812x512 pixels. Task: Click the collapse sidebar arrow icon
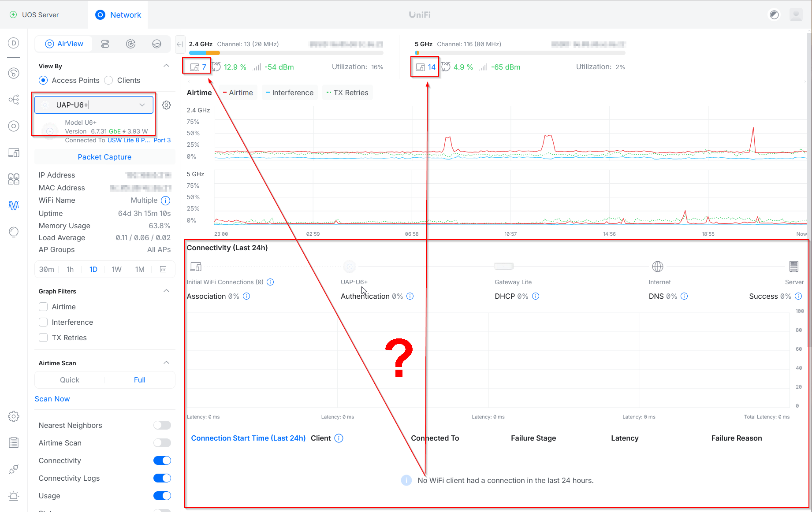pyautogui.click(x=179, y=44)
